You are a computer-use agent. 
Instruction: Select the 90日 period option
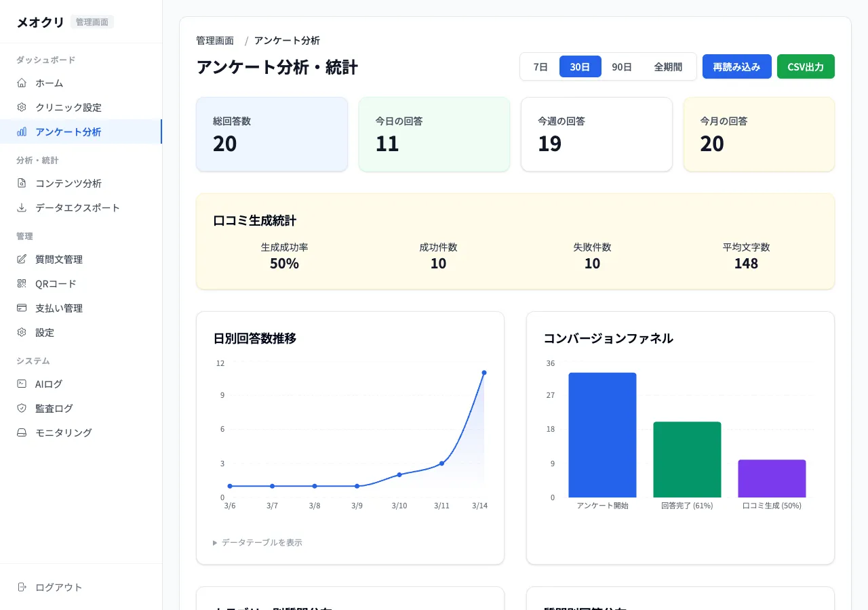coord(622,66)
